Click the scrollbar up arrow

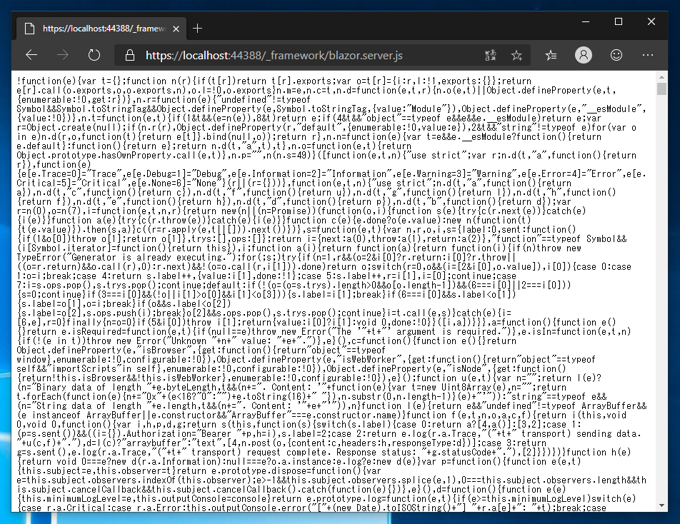point(661,78)
